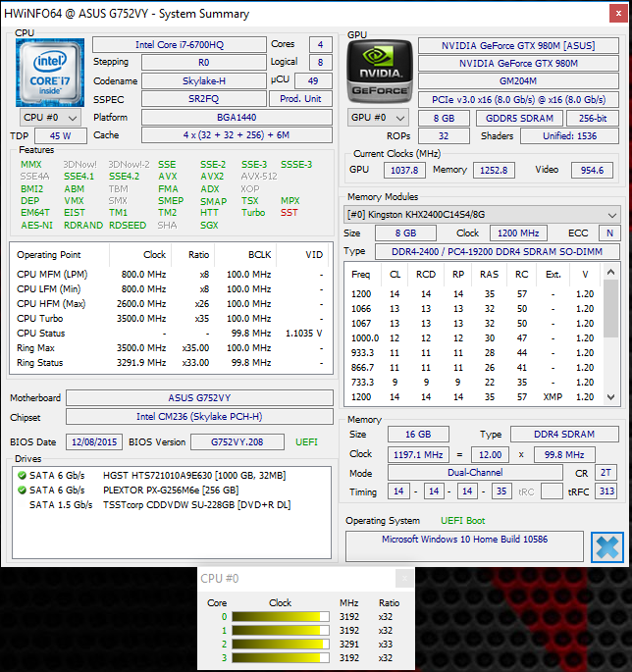The width and height of the screenshot is (632, 672).
Task: Click the PCIe v3.0 x16 bus field
Action: (x=518, y=99)
